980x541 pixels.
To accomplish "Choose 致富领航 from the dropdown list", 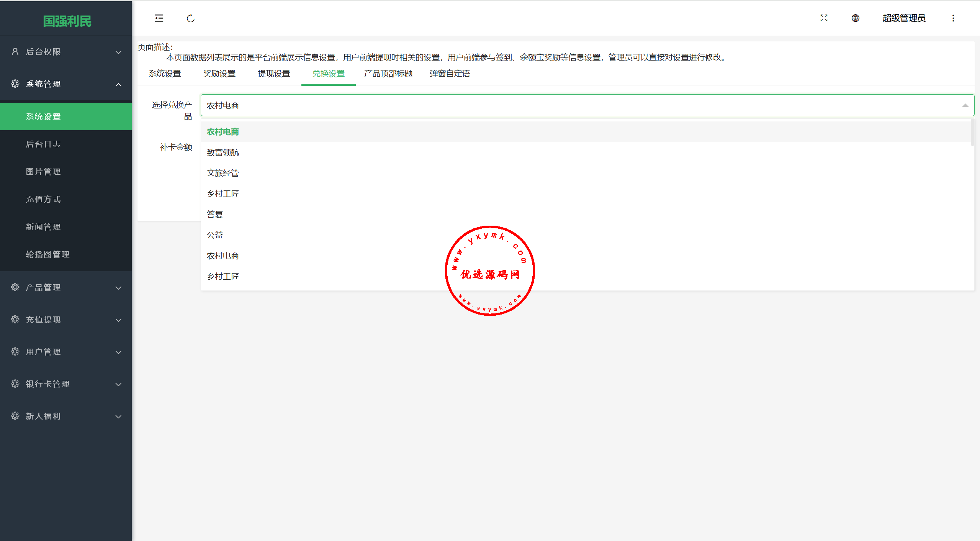I will pos(586,152).
